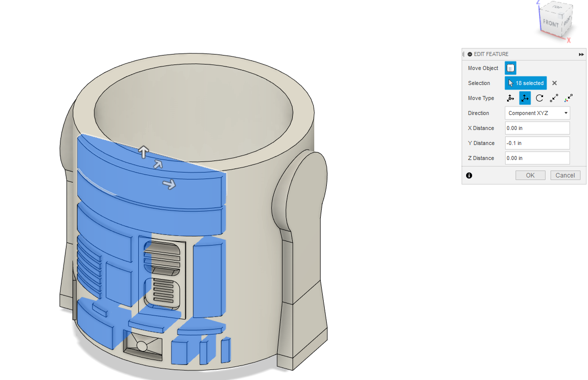Select the Free Move type icon
The height and width of the screenshot is (380, 588).
511,98
